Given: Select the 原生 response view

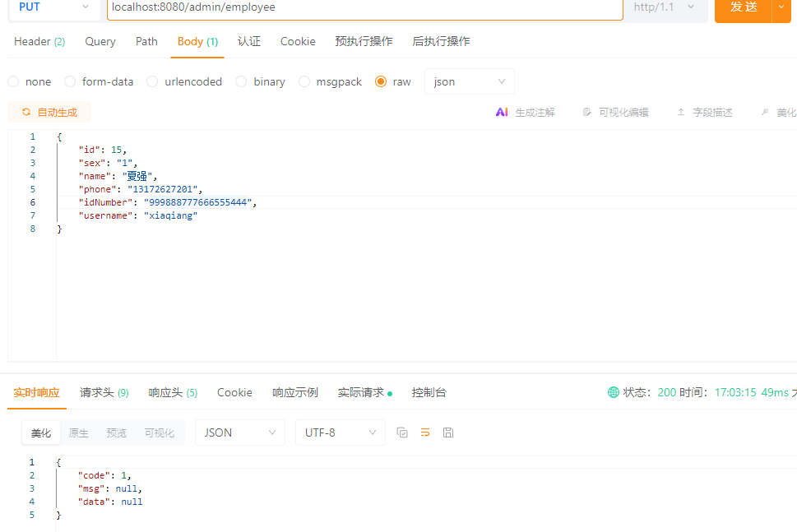Looking at the screenshot, I should [x=79, y=433].
